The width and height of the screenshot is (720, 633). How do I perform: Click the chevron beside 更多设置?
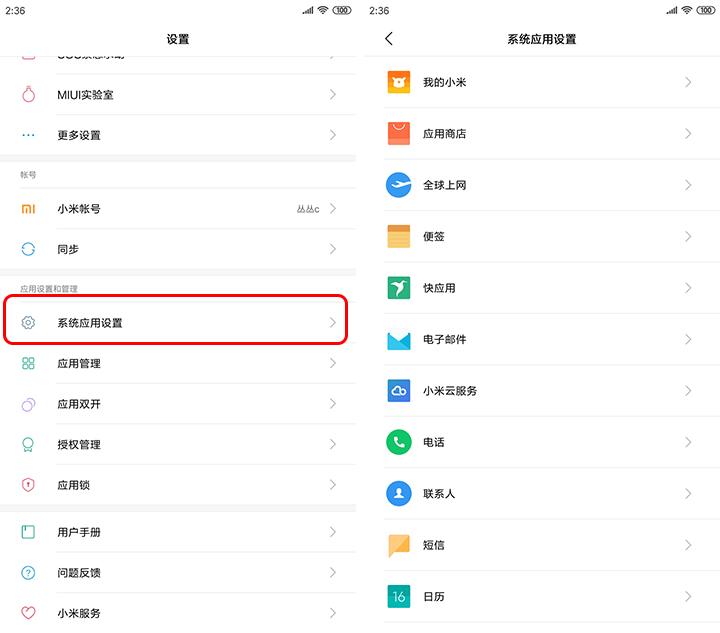[333, 135]
